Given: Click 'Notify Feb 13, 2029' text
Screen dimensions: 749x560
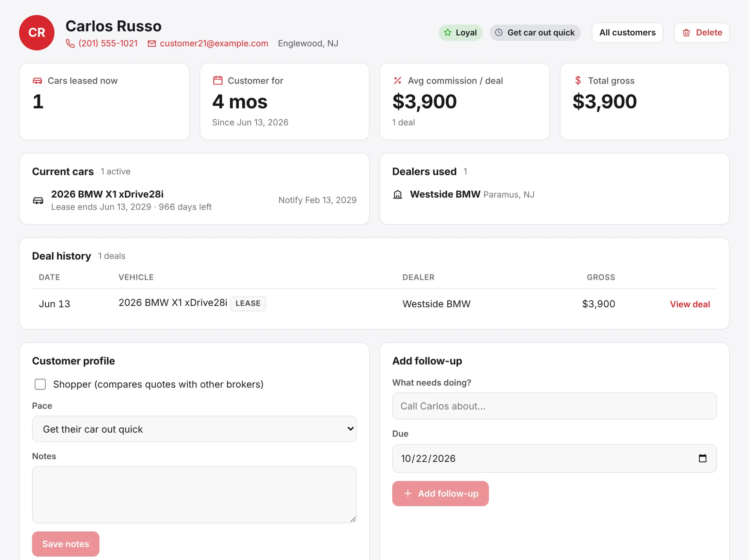Looking at the screenshot, I should click(318, 200).
